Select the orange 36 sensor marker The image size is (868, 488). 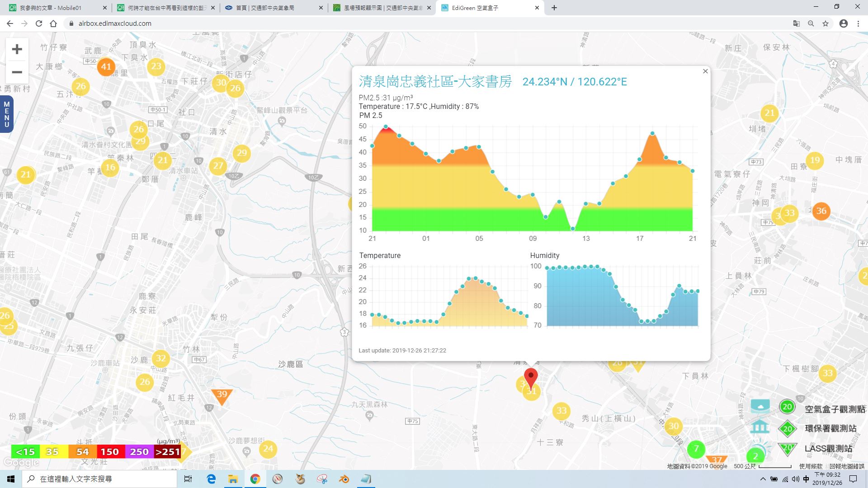point(821,211)
